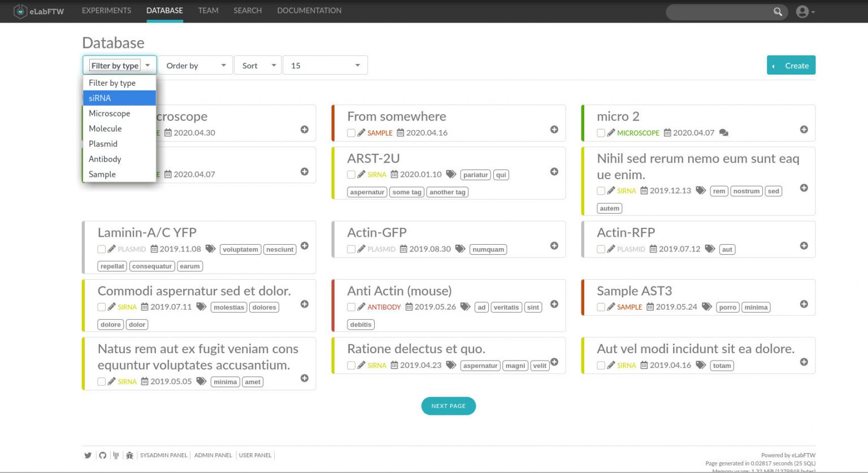Open the TEAM menu item

click(208, 10)
